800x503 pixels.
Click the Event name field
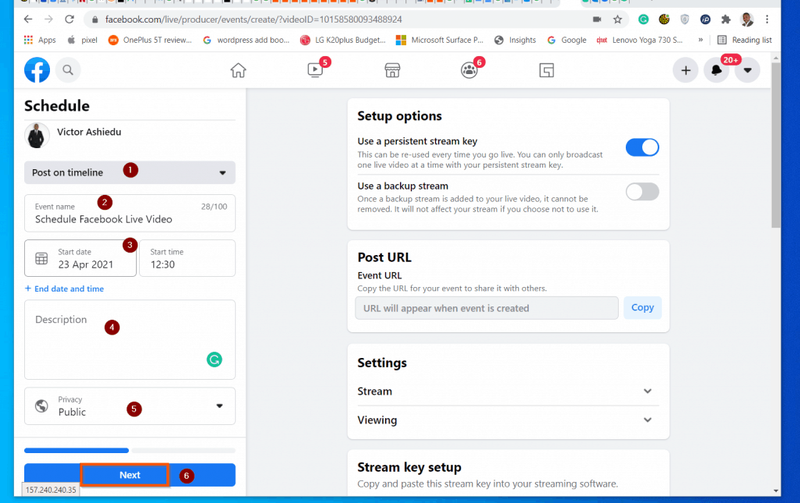[x=130, y=213]
